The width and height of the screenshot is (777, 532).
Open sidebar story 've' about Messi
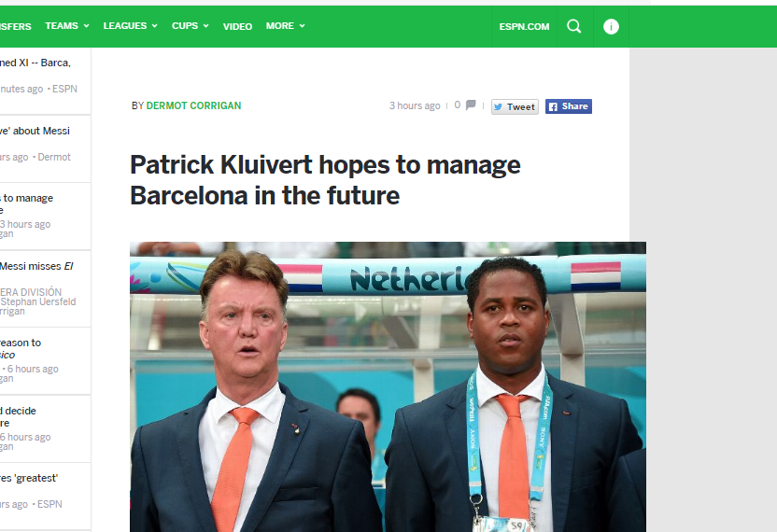click(x=35, y=131)
